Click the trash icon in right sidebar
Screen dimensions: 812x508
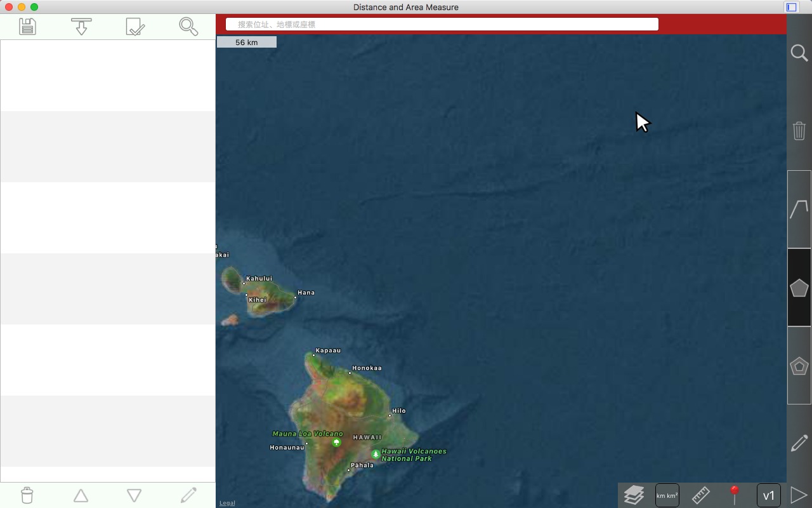pos(799,131)
